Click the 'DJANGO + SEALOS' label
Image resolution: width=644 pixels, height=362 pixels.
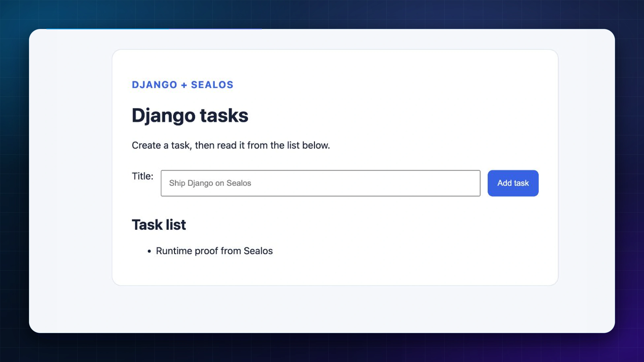point(183,85)
